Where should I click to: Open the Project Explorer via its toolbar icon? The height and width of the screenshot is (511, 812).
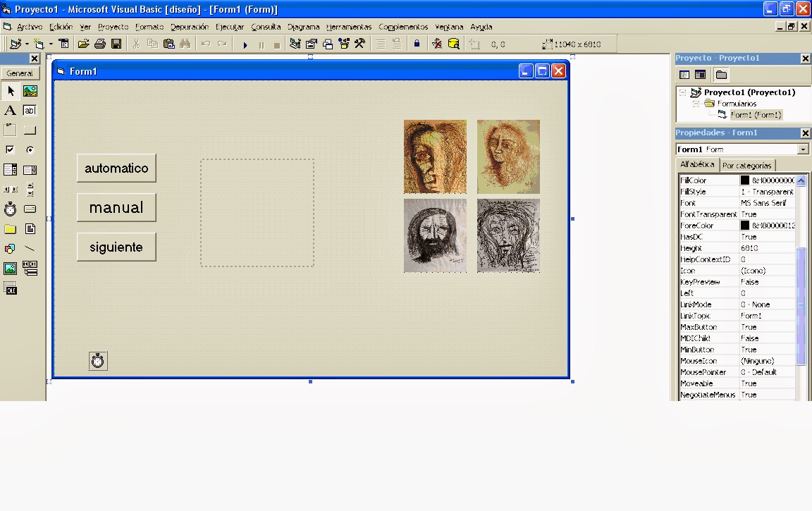(x=295, y=43)
